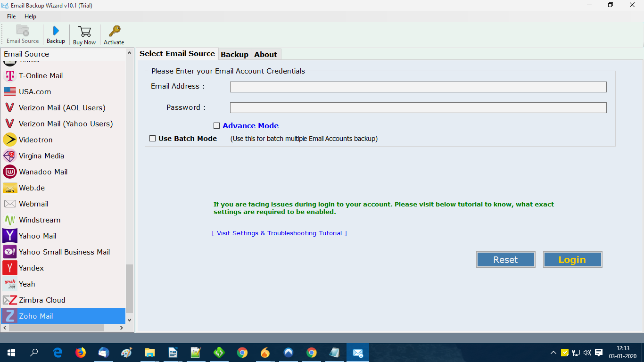
Task: Open the Buy Now cart icon
Action: (85, 32)
